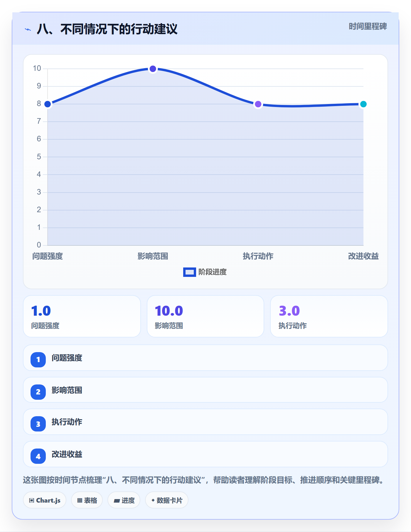The image size is (411, 532).
Task: Click the 改进收益 x-axis label under the chart
Action: 363,256
